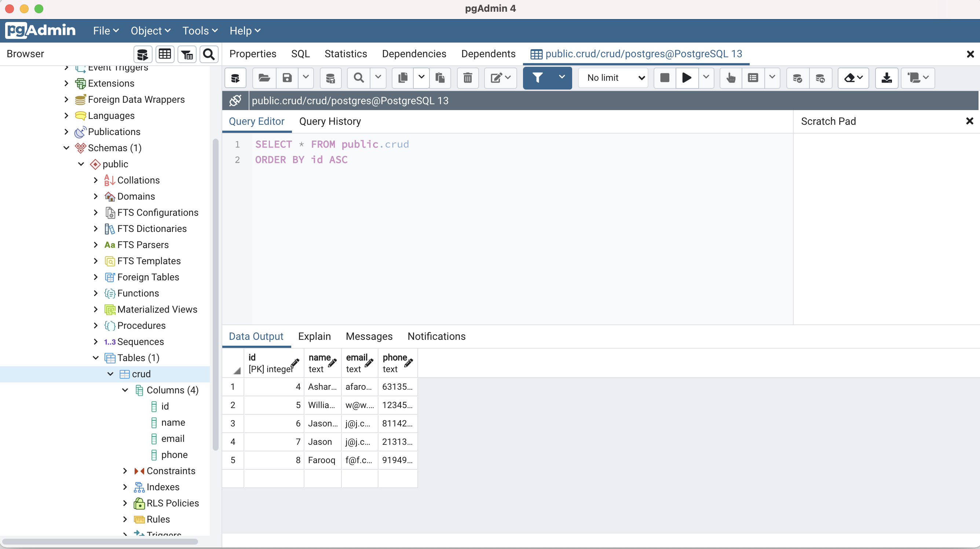Open file using the folder icon
980x549 pixels.
[x=264, y=78]
